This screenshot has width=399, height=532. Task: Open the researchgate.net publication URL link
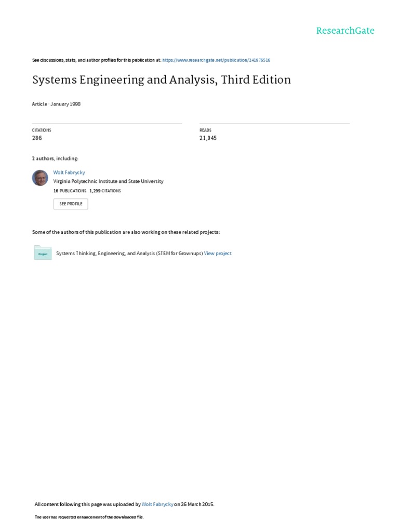pos(216,60)
